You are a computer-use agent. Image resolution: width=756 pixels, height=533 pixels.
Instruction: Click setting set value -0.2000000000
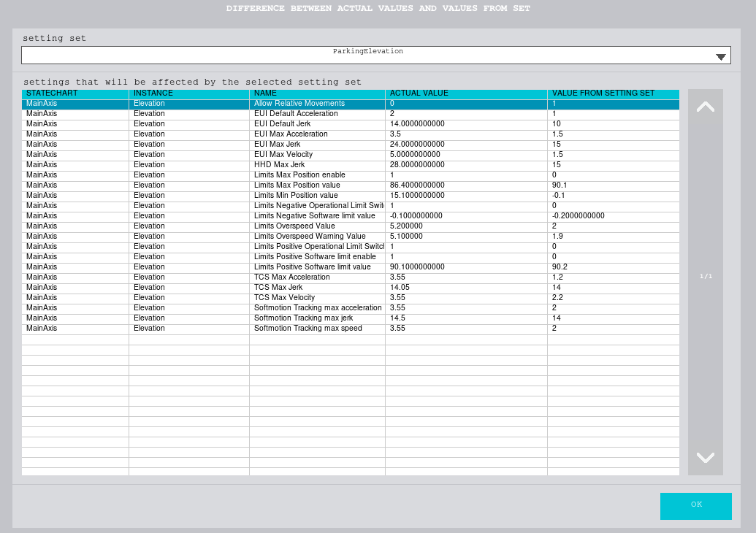click(578, 216)
